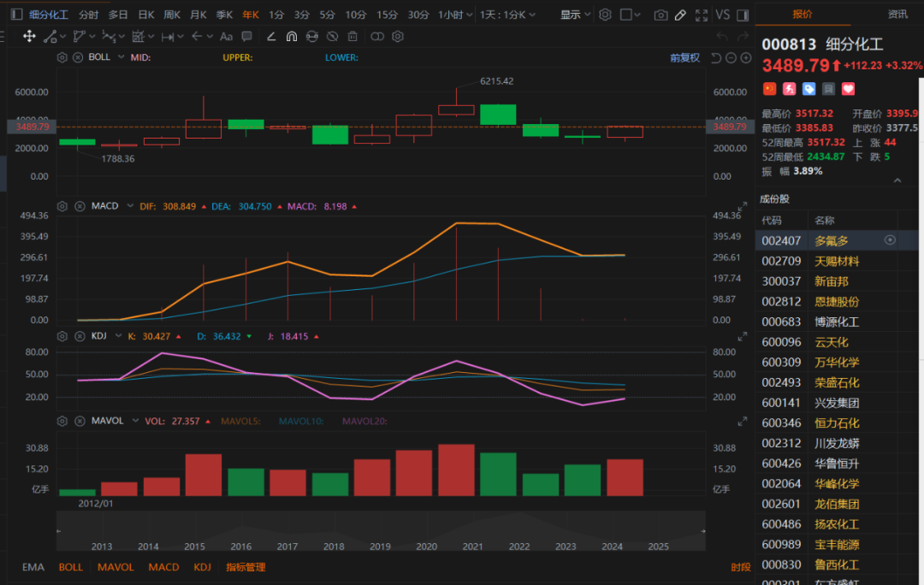Viewport: 924px width, 585px height.
Task: Select the polygon shape drawing tool
Action: pos(79,37)
